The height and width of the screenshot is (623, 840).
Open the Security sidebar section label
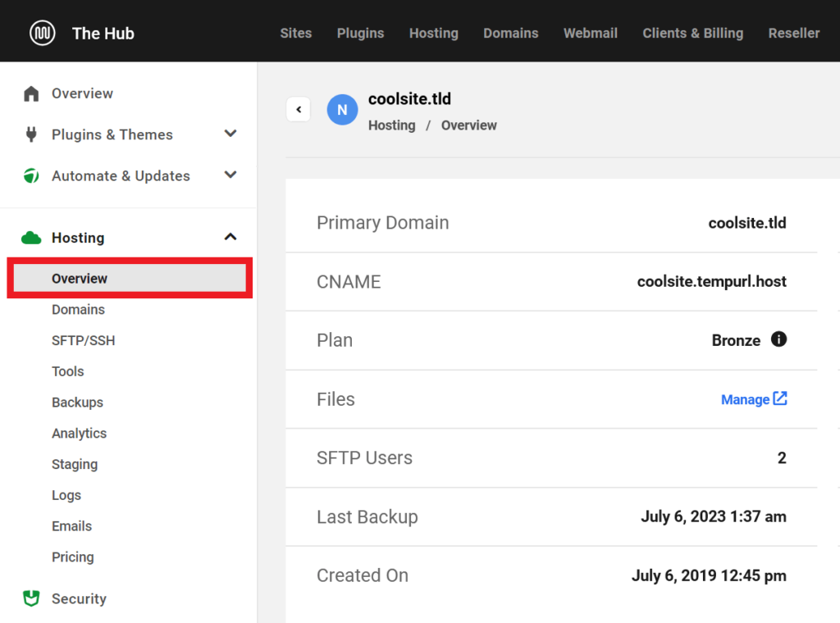coord(79,599)
